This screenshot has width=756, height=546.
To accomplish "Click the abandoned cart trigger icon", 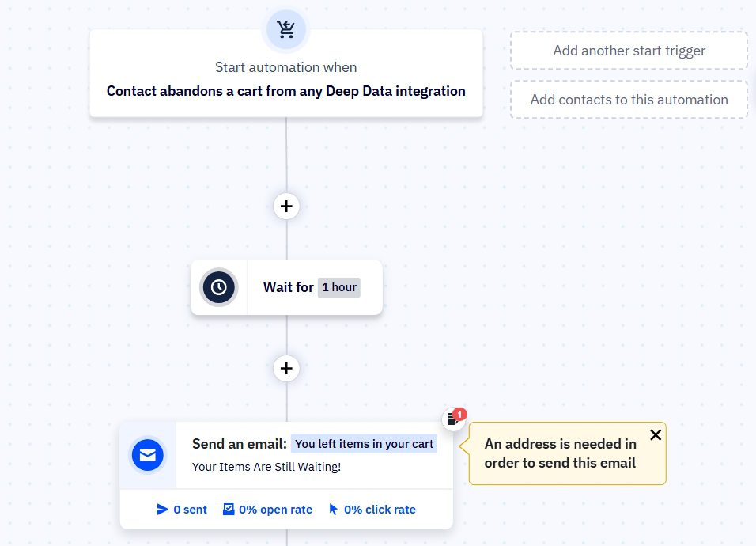I will pyautogui.click(x=285, y=29).
